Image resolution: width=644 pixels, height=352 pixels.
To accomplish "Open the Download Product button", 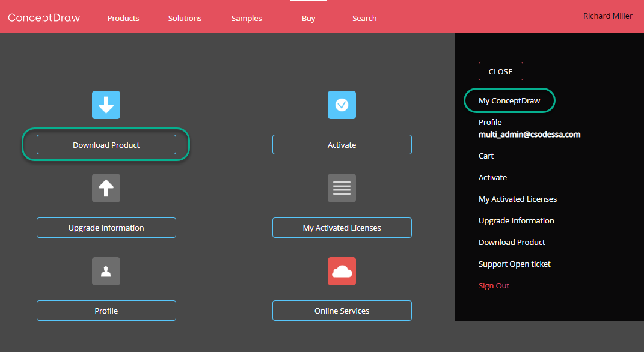I will click(x=106, y=145).
